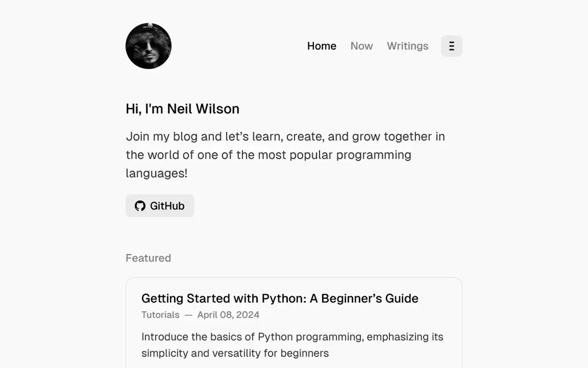Click the "Hi, I'm Neil Wilson" heading
This screenshot has width=588, height=368.
(x=182, y=109)
